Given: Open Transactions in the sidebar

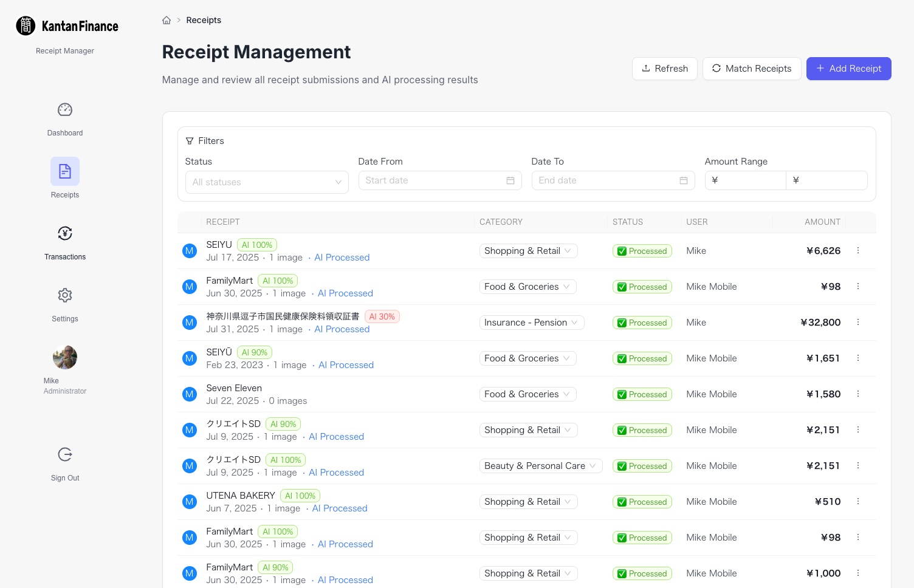Looking at the screenshot, I should [64, 233].
